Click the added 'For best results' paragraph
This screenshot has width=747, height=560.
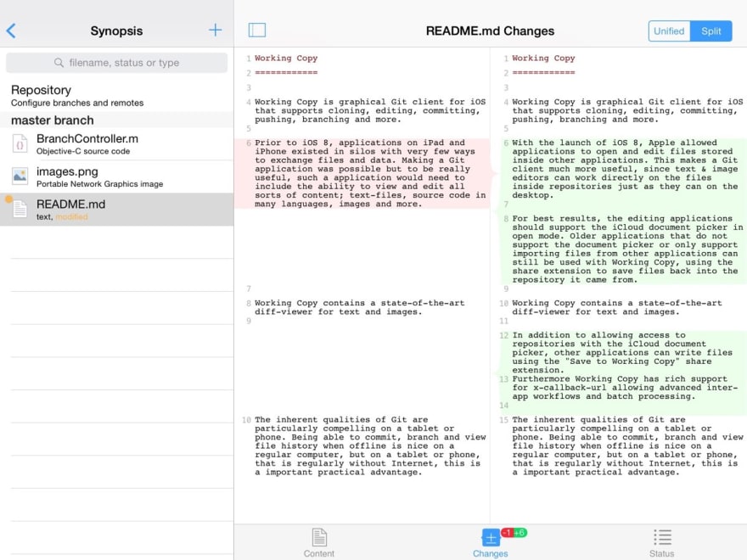[x=627, y=249]
